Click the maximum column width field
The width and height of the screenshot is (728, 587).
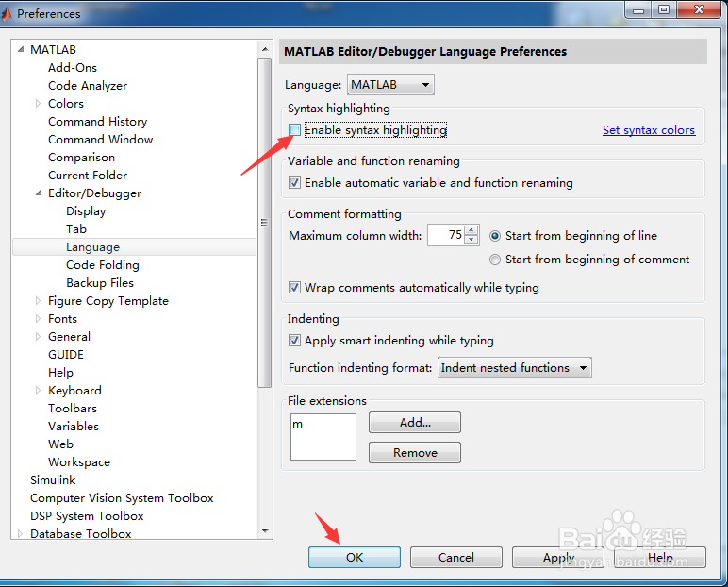446,235
